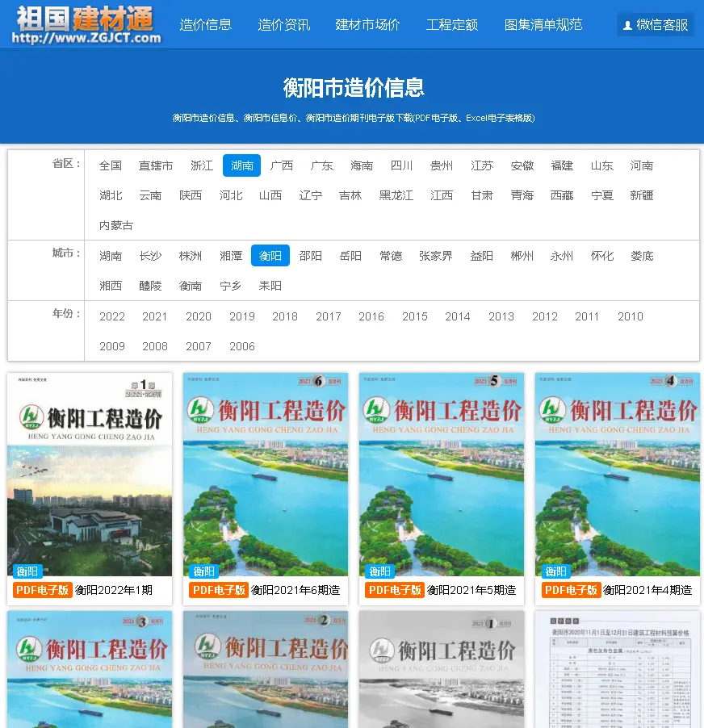Choose 娄底 city filter

click(642, 256)
